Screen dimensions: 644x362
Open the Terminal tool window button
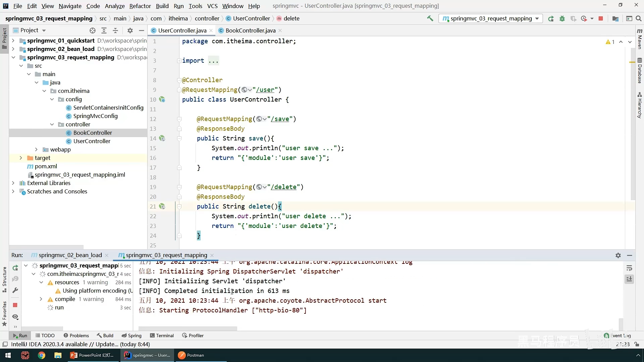pyautogui.click(x=162, y=336)
